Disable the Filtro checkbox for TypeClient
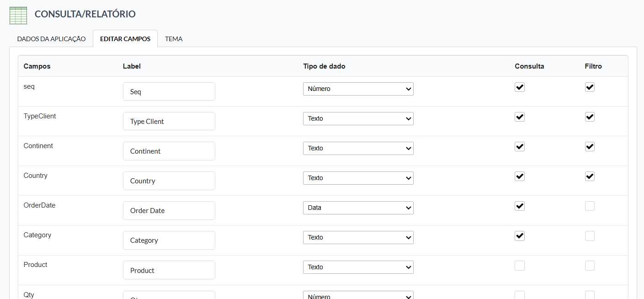 pos(590,117)
